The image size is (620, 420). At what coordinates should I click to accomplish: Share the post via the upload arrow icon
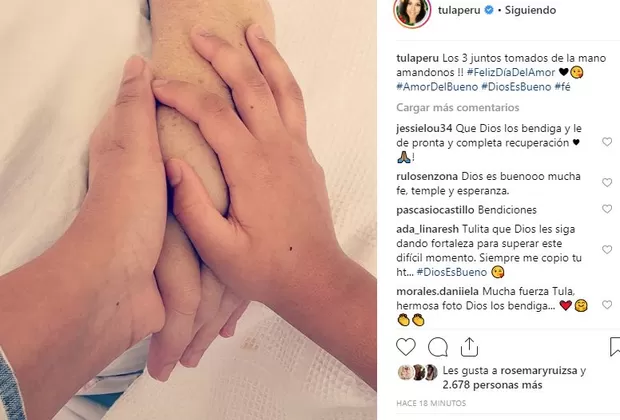pos(469,347)
